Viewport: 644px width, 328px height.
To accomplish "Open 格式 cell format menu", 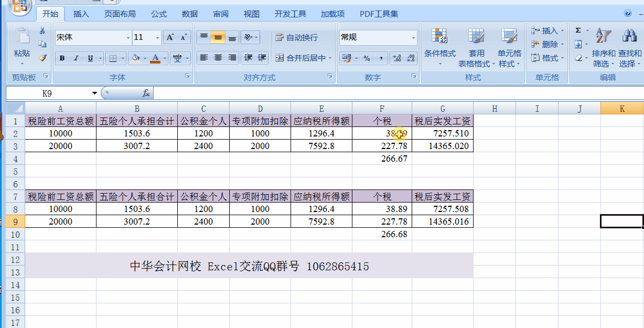I will (x=547, y=58).
